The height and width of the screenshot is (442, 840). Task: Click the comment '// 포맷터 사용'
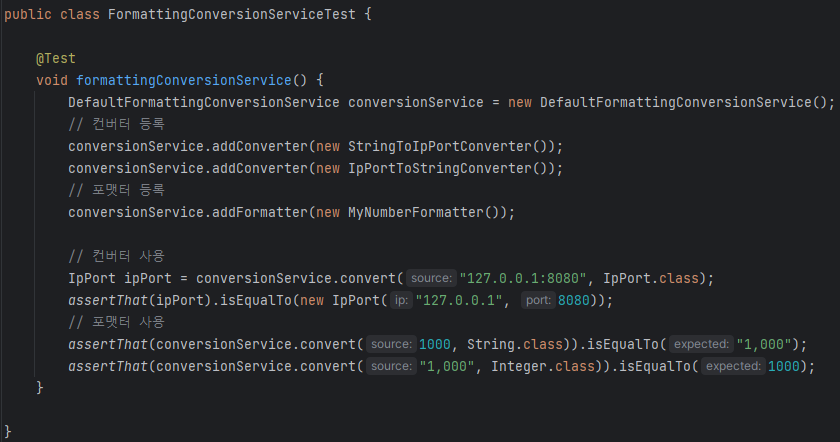(x=116, y=322)
